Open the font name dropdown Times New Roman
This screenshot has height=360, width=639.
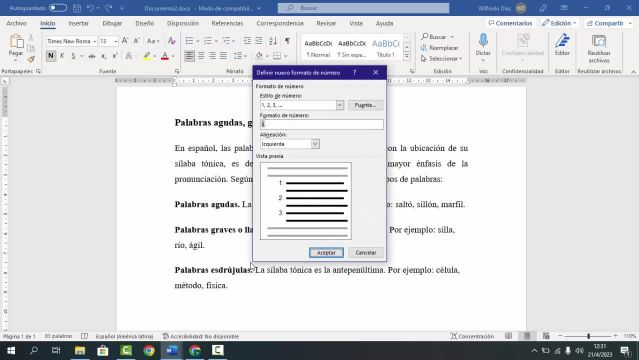pos(95,41)
